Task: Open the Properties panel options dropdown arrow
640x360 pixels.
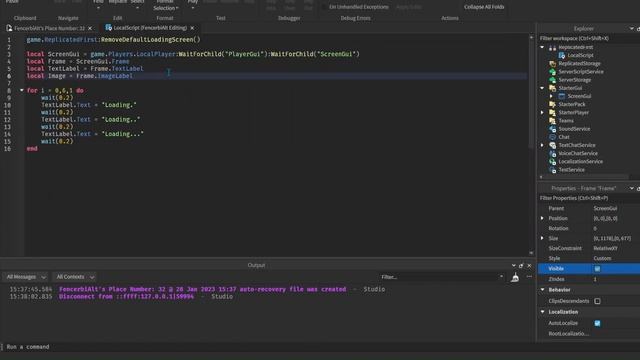Action: (631, 188)
